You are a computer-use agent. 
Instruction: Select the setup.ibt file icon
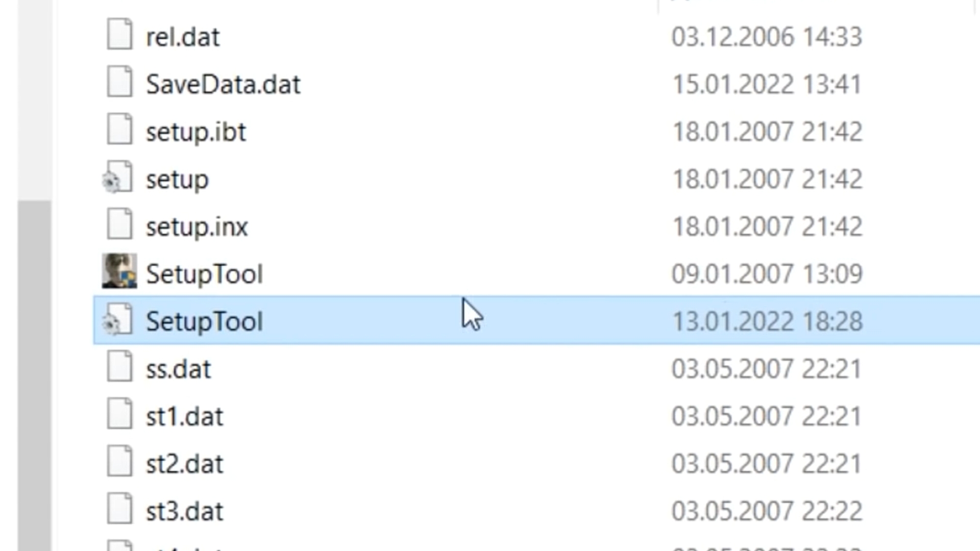[119, 130]
